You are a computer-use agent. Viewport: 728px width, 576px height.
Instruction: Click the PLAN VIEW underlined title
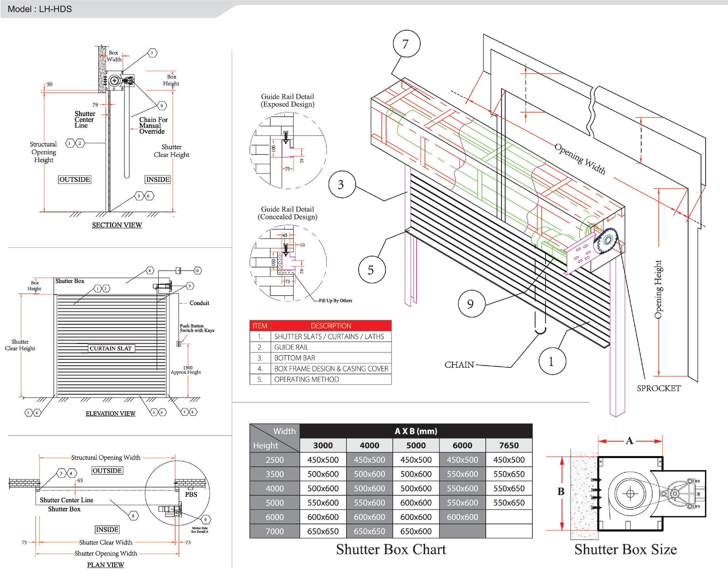click(105, 565)
